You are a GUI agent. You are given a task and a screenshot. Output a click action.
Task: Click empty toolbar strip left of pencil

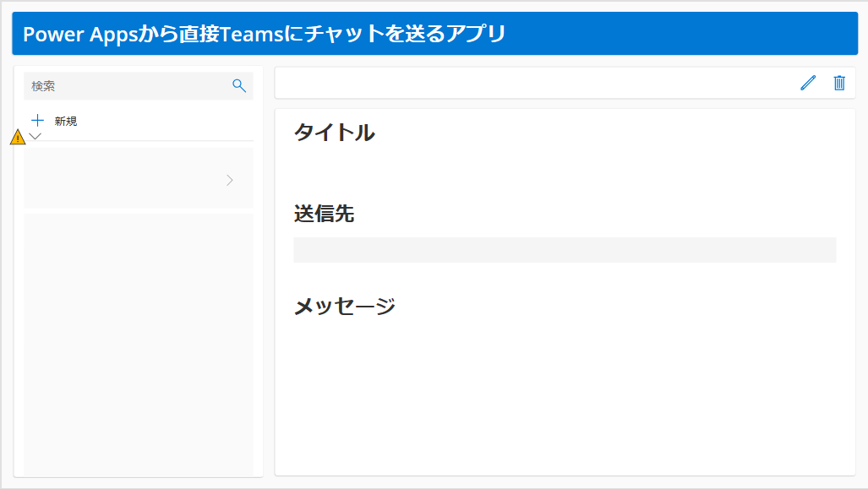coord(534,83)
